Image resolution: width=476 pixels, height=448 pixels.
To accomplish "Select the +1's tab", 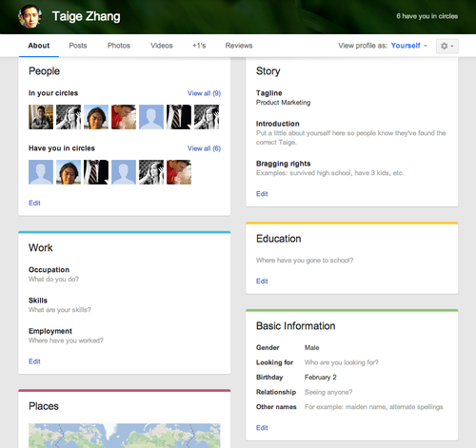I will point(199,46).
